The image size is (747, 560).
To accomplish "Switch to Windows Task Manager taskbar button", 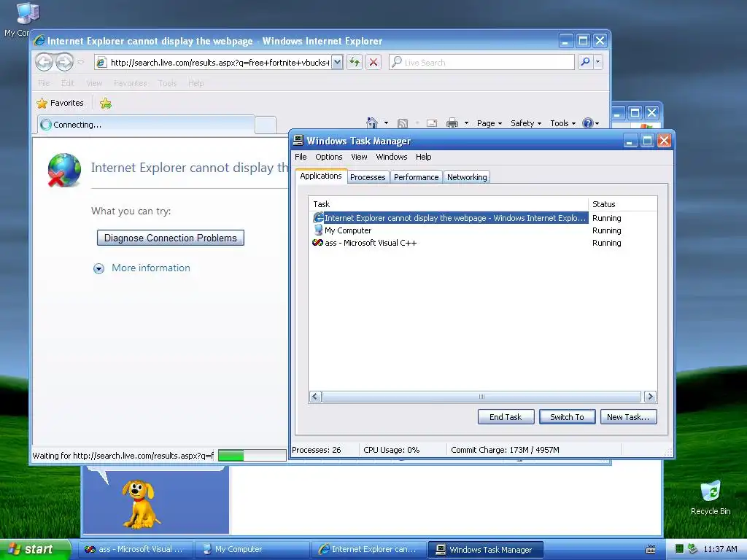I will point(485,549).
